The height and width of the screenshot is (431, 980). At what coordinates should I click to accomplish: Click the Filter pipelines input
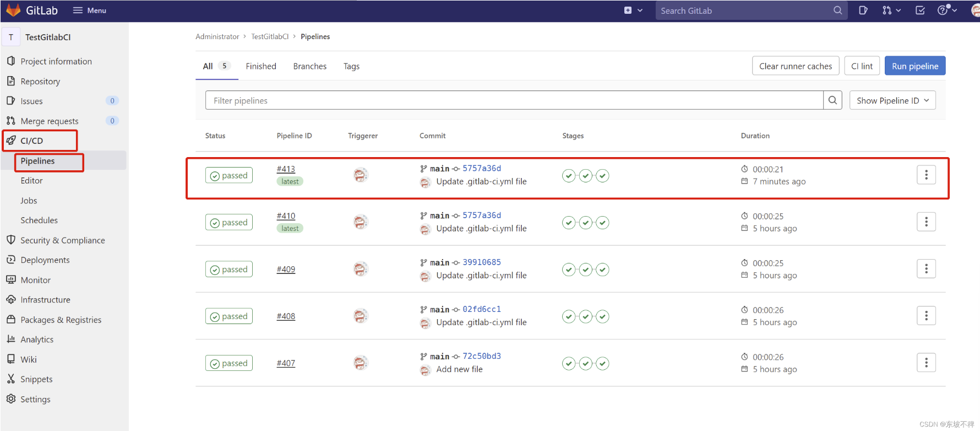514,100
